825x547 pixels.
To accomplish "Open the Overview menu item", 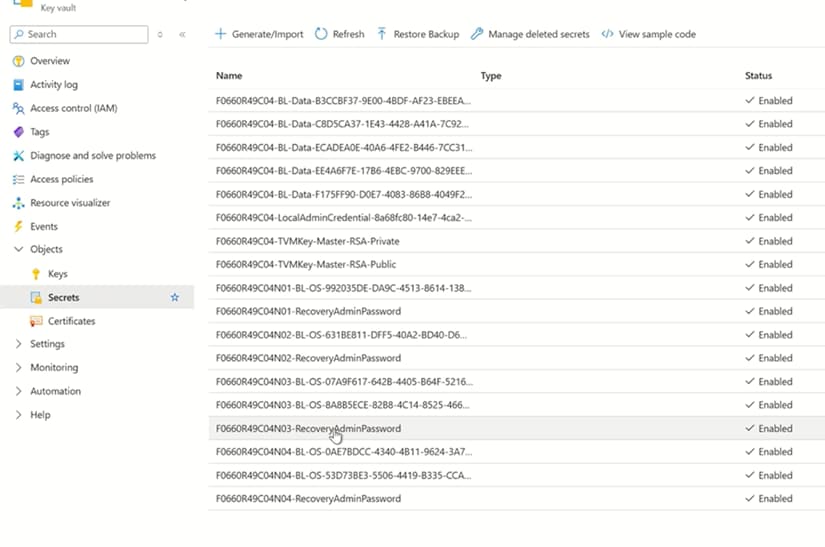I will click(x=50, y=61).
